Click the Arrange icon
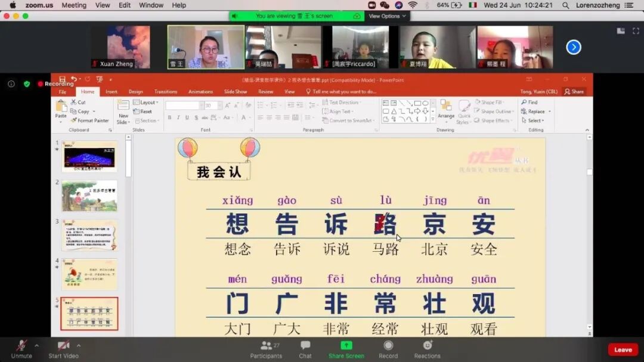This screenshot has height=362, width=644. pyautogui.click(x=446, y=113)
